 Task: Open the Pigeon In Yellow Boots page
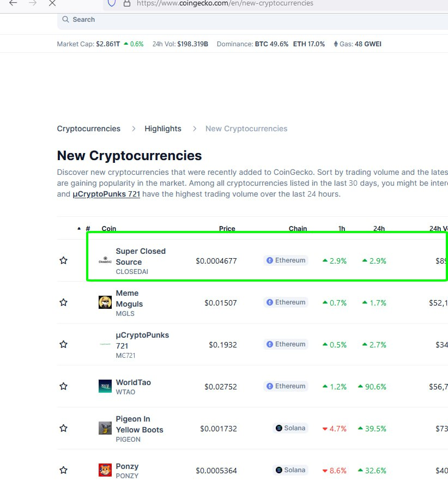(140, 424)
